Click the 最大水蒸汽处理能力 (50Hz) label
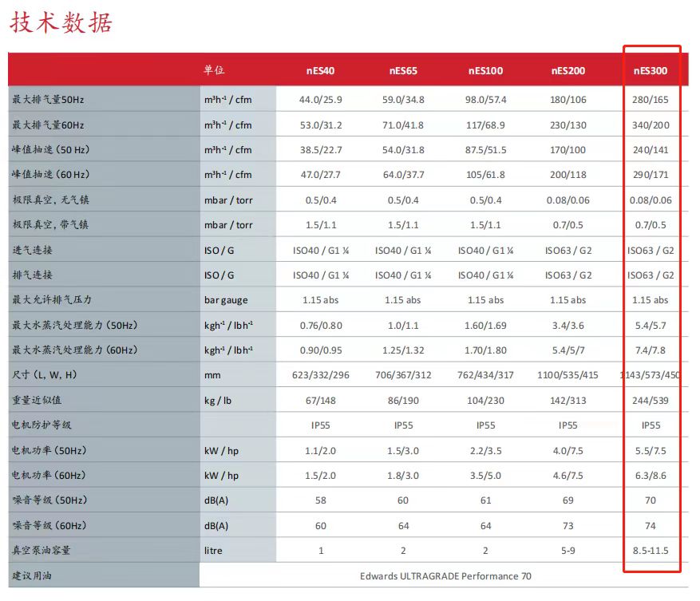700x601 pixels. tap(75, 325)
